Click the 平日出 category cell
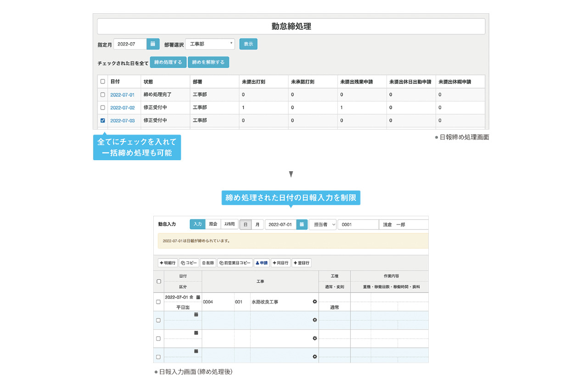The width and height of the screenshot is (577, 392). pyautogui.click(x=183, y=308)
